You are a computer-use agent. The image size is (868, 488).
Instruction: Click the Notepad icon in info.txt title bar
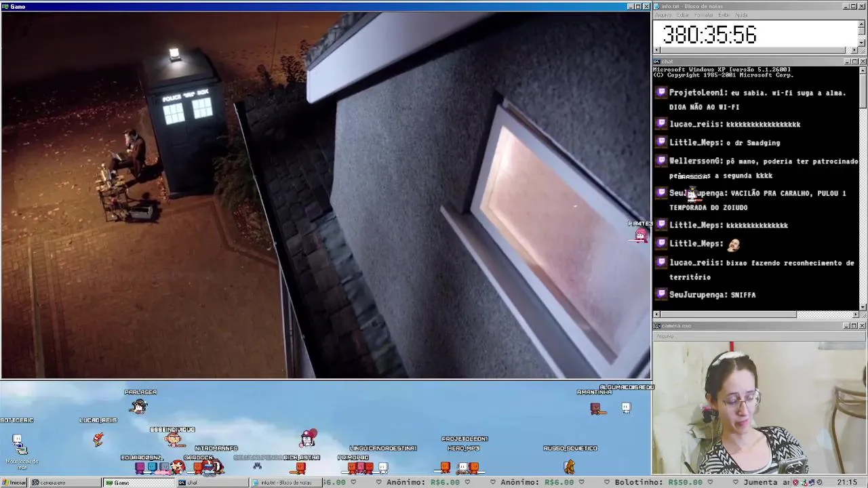657,6
